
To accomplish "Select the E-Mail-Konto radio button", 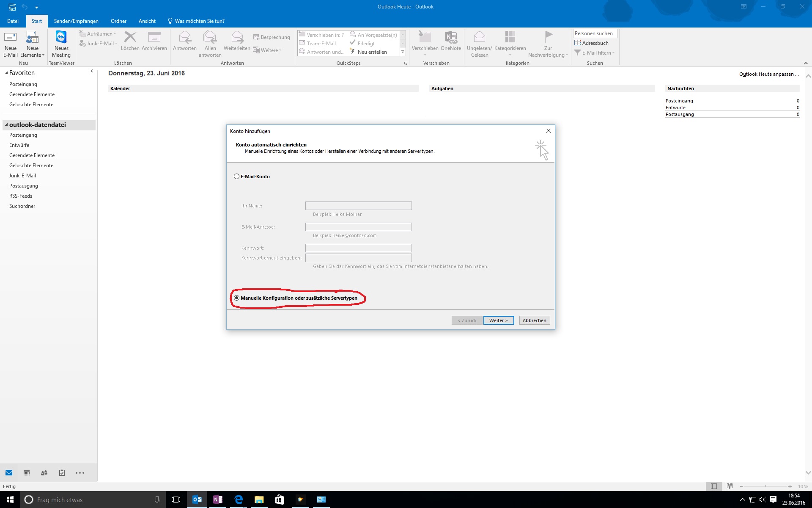I will tap(236, 177).
